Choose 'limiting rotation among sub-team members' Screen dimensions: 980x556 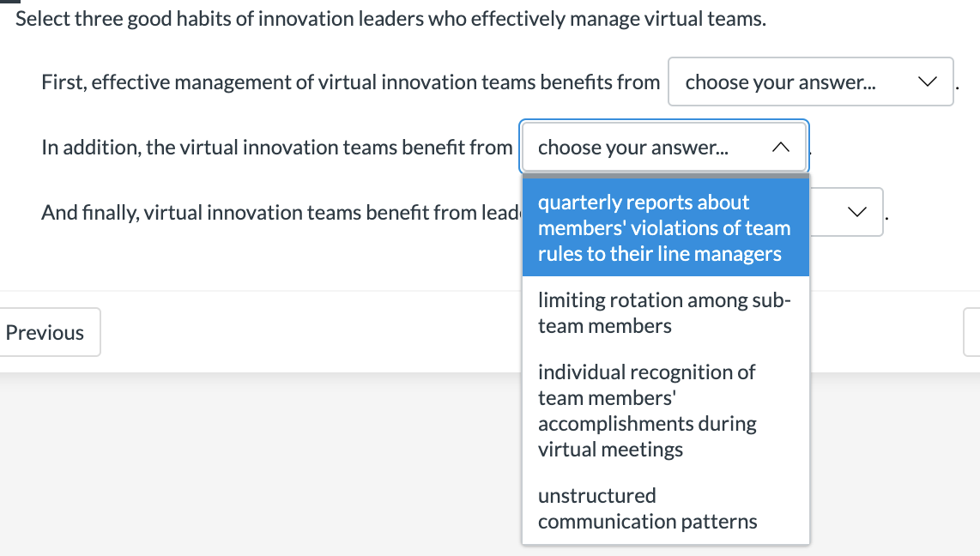pyautogui.click(x=664, y=312)
